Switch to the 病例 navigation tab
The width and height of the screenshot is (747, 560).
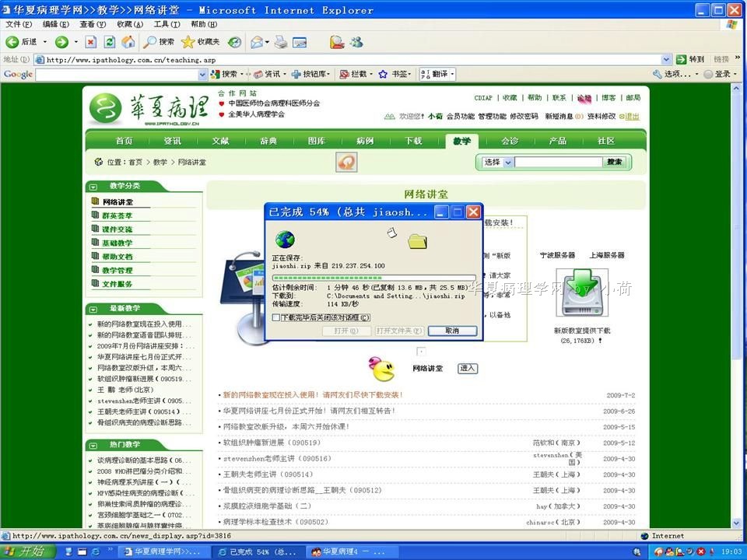point(365,141)
